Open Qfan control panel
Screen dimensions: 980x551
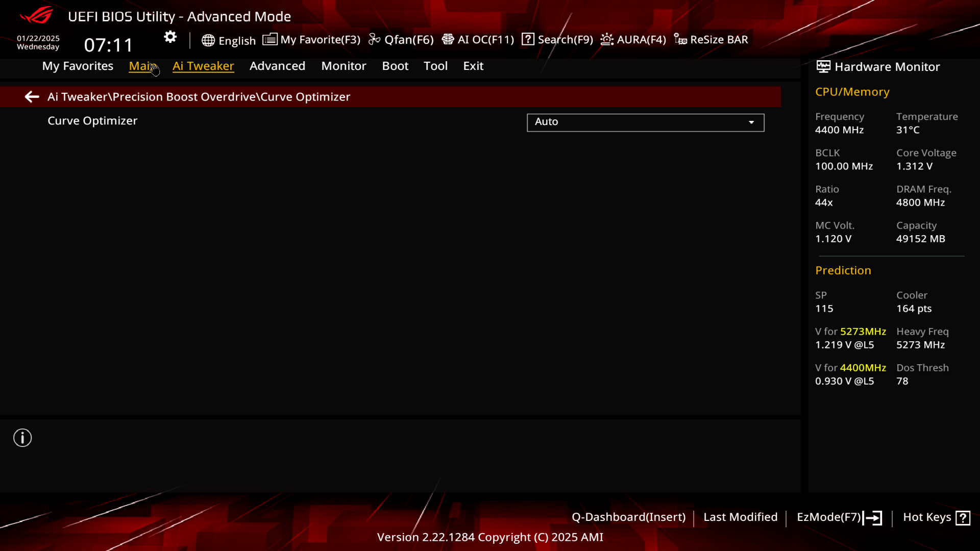click(402, 39)
